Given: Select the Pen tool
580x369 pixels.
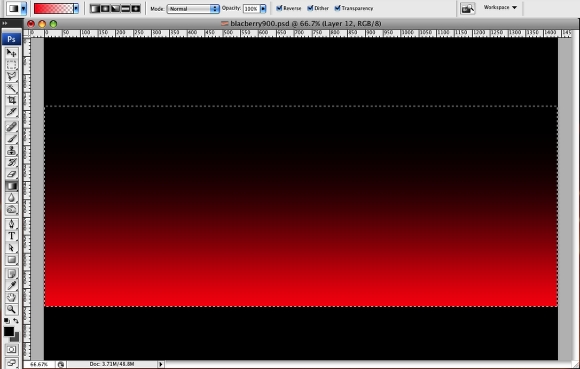Looking at the screenshot, I should [11, 224].
